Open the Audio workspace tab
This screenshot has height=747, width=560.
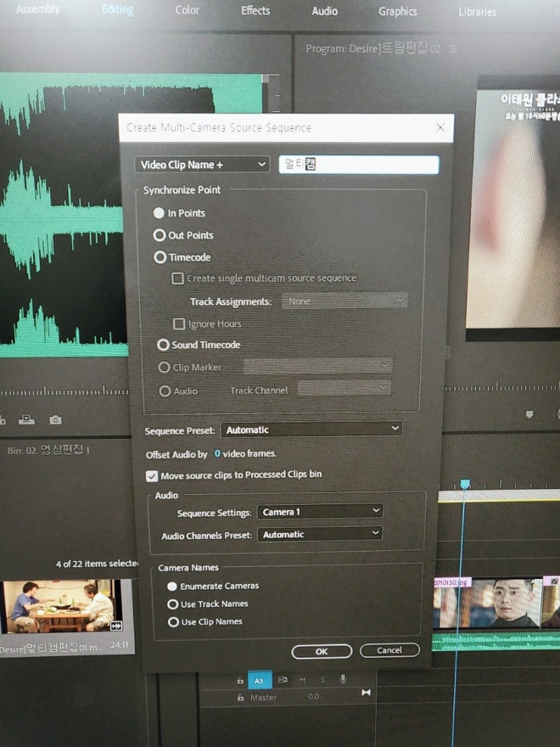tap(323, 11)
